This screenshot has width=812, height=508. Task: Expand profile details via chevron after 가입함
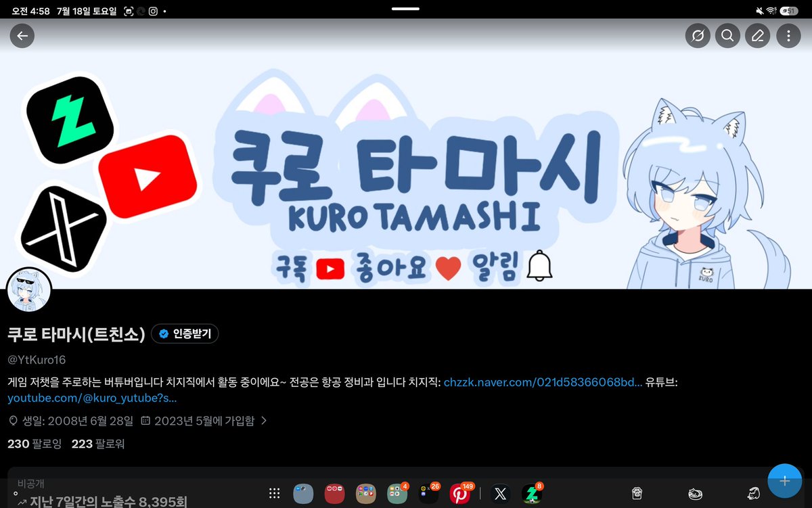(264, 421)
